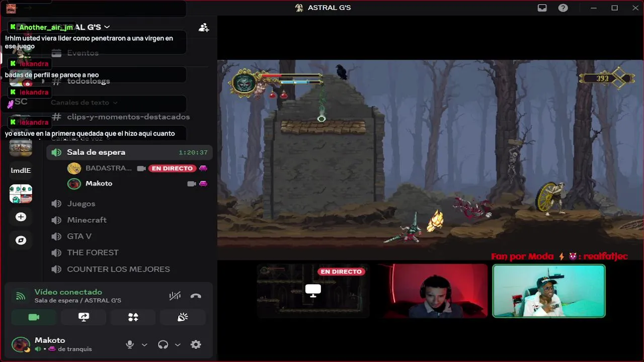Viewport: 644px width, 362px height.
Task: Click the Add a Server plus icon
Action: click(21, 217)
